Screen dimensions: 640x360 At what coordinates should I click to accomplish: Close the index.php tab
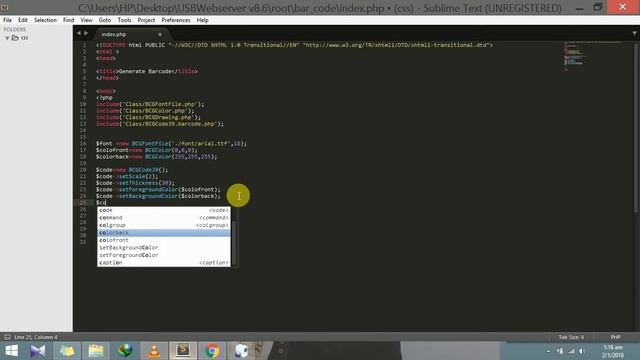pos(160,34)
